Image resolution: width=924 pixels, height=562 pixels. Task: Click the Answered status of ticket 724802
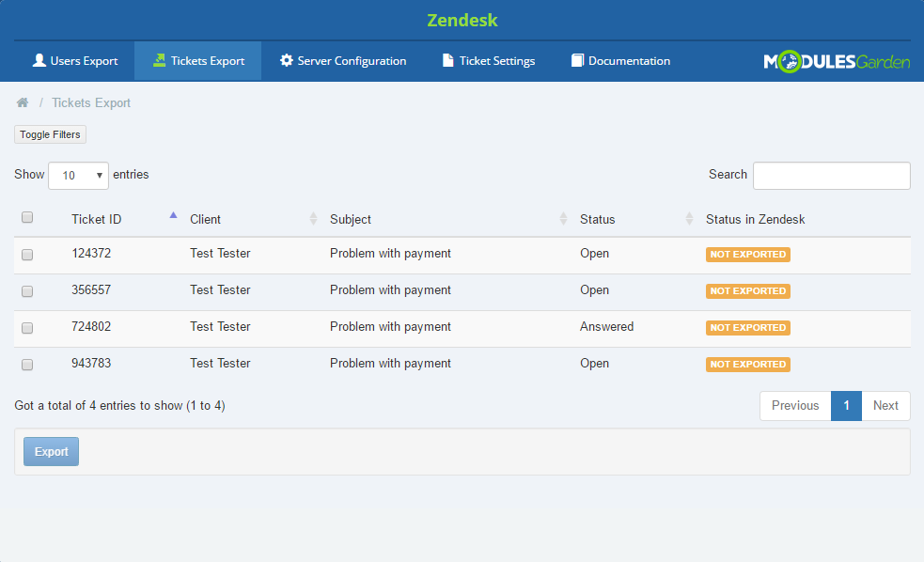tap(606, 326)
